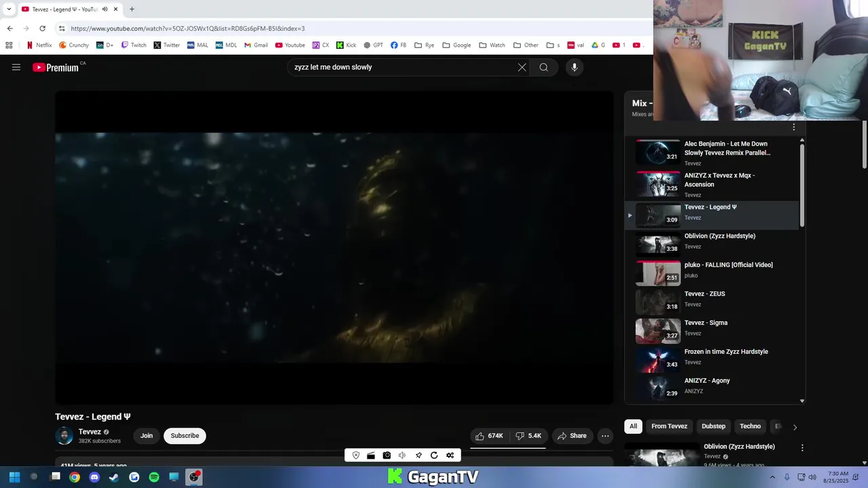Open the Twitch bookmark

[134, 45]
